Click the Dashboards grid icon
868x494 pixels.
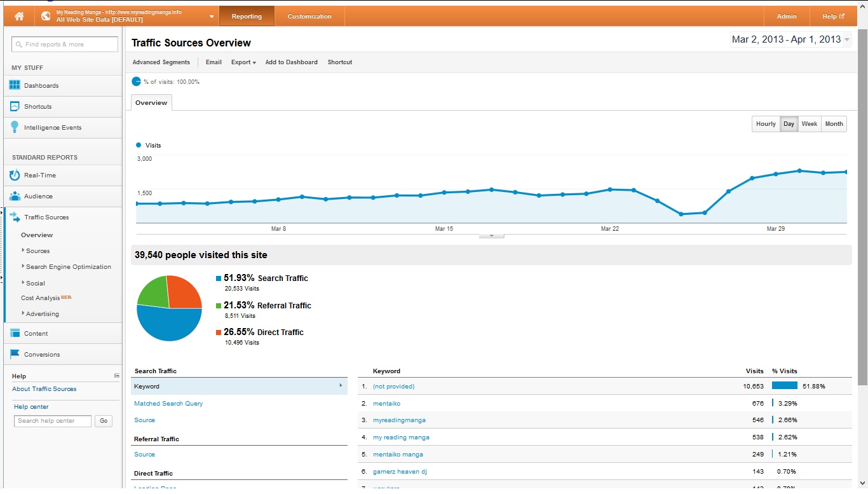pyautogui.click(x=15, y=85)
